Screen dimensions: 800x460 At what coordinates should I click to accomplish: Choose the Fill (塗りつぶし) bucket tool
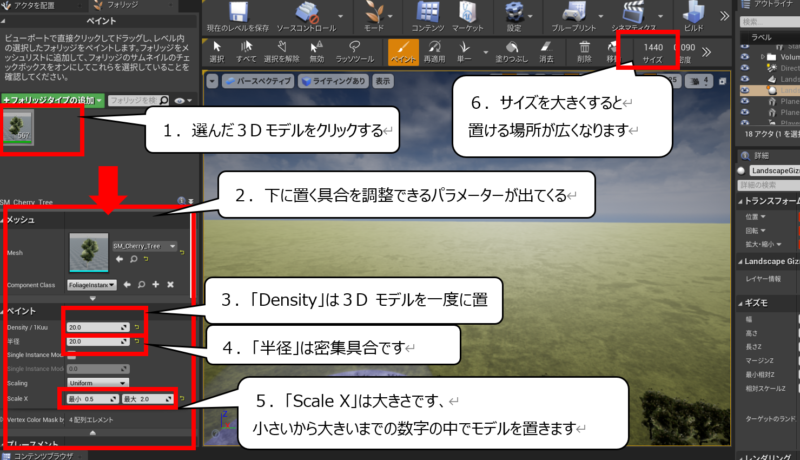pyautogui.click(x=511, y=52)
